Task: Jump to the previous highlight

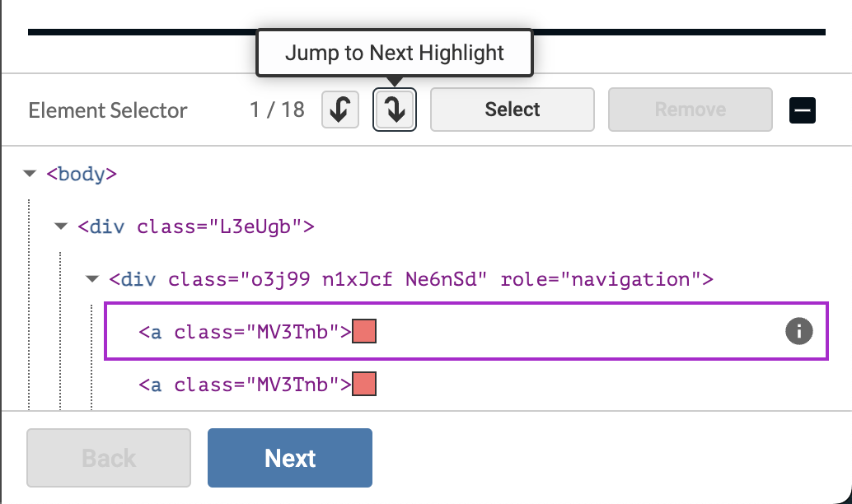Action: (x=340, y=110)
